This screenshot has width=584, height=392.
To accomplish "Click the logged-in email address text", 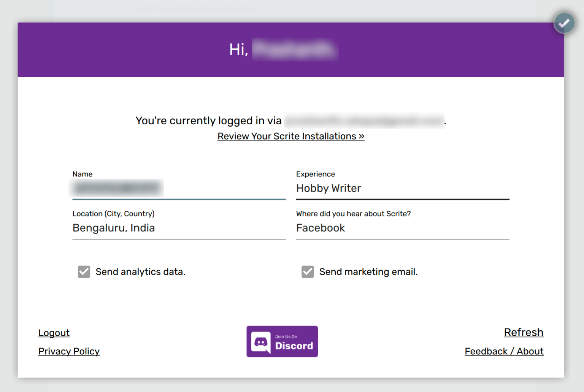I will [x=363, y=121].
